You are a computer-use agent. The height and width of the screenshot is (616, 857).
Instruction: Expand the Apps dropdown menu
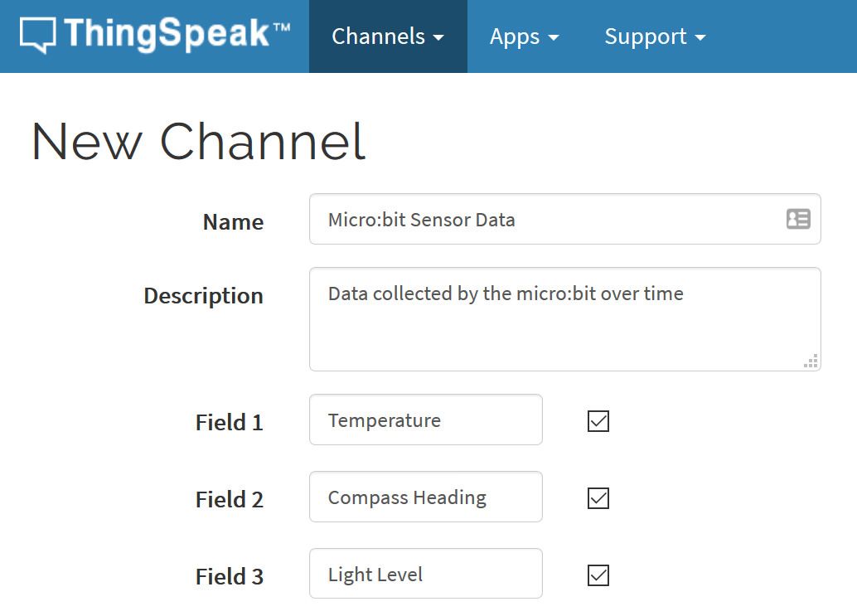click(x=524, y=36)
